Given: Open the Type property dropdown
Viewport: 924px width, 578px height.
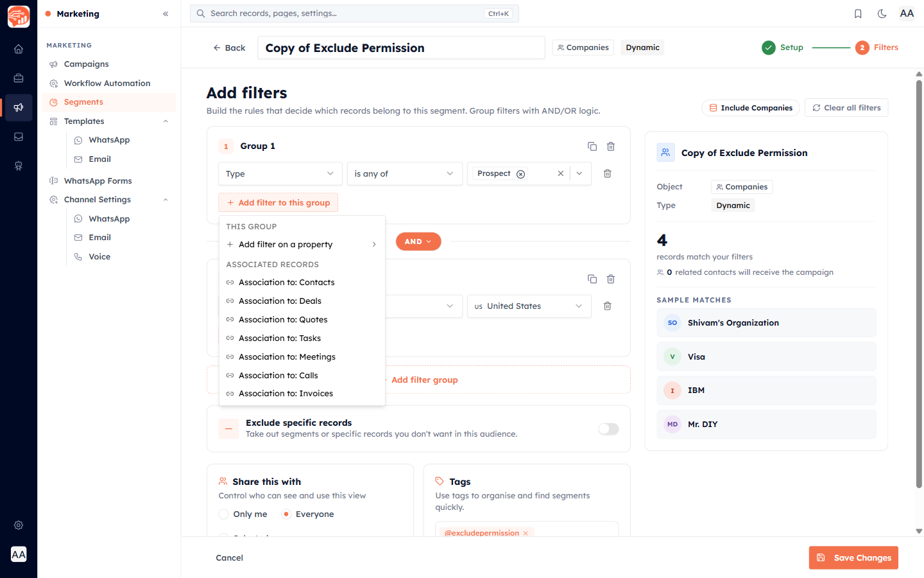Looking at the screenshot, I should (x=280, y=173).
